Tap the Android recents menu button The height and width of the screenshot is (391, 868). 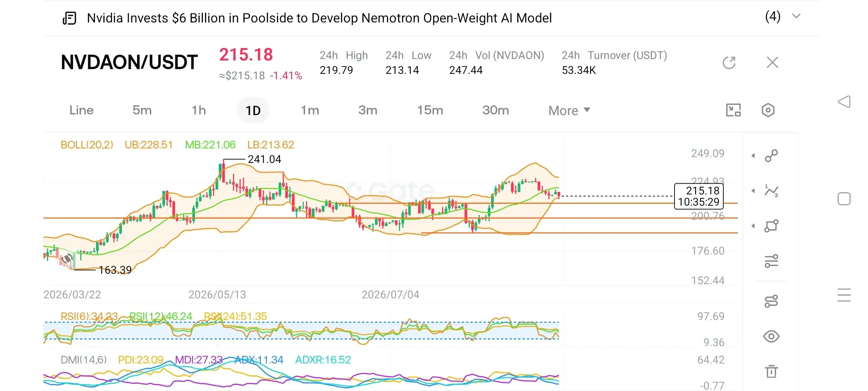[844, 295]
